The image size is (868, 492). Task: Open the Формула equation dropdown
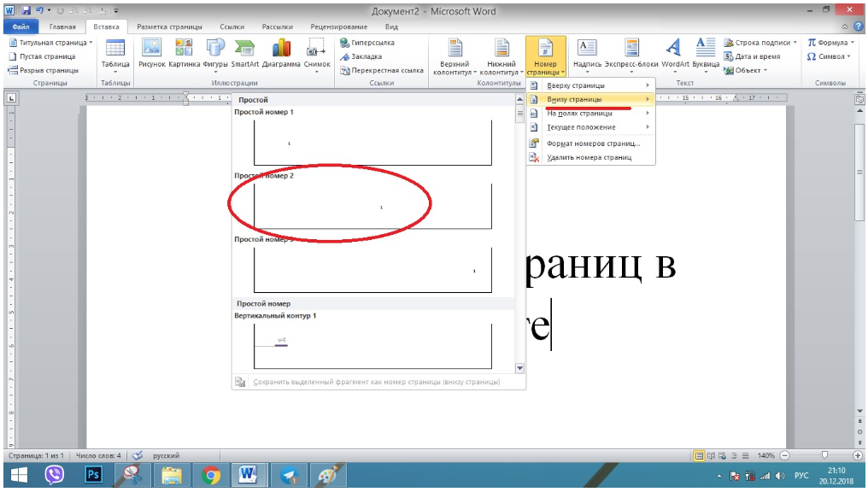(x=830, y=43)
